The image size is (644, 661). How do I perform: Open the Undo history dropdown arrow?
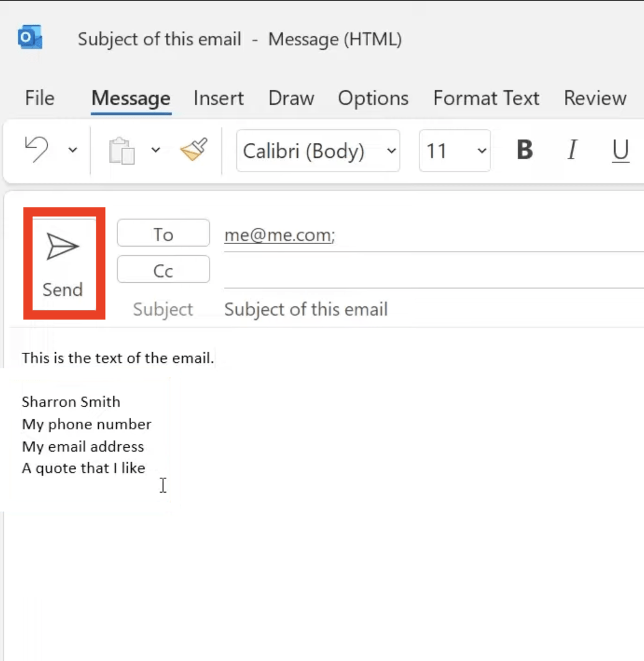pyautogui.click(x=73, y=150)
